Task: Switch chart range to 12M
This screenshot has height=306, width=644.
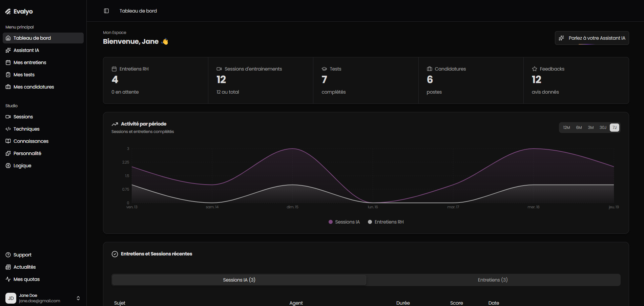Action: click(x=566, y=128)
